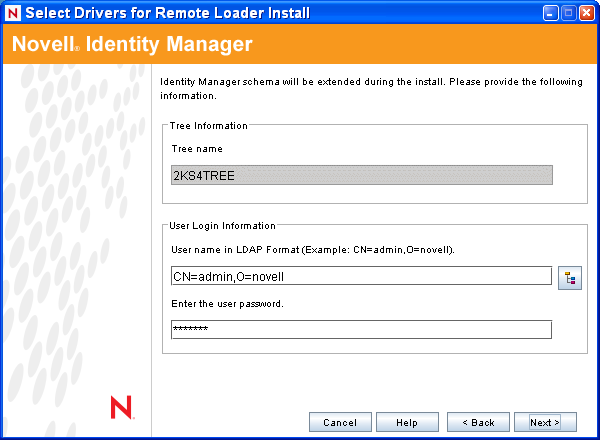Go back with the < Back button

click(x=478, y=422)
